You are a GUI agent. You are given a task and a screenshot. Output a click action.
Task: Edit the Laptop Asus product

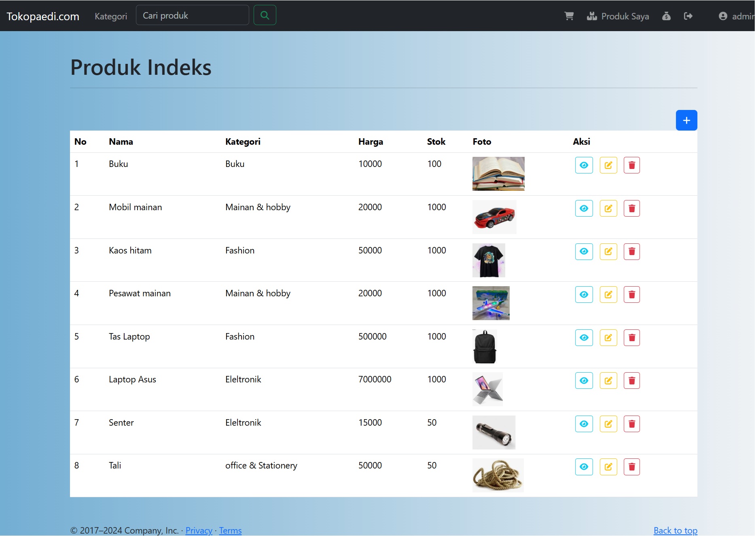[608, 381]
